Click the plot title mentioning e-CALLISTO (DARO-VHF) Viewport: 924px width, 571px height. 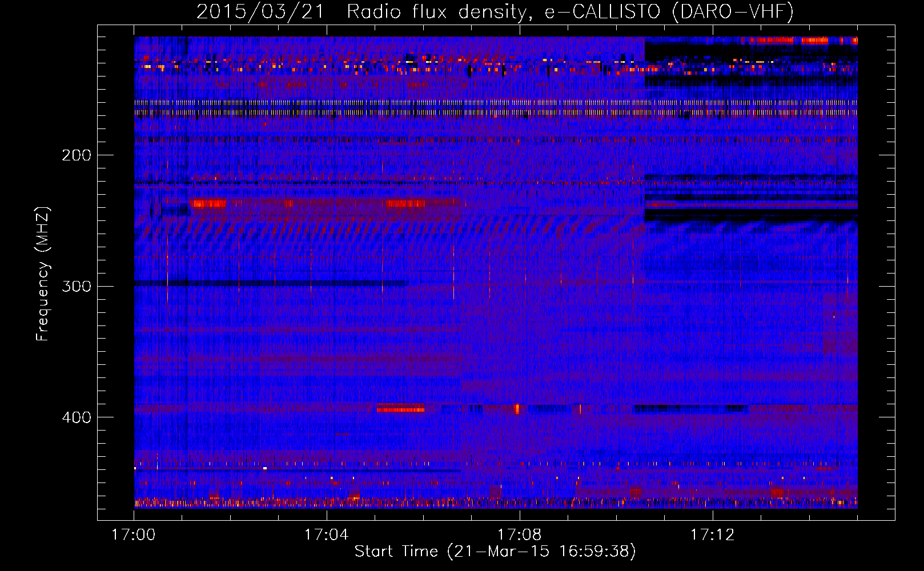(x=495, y=11)
